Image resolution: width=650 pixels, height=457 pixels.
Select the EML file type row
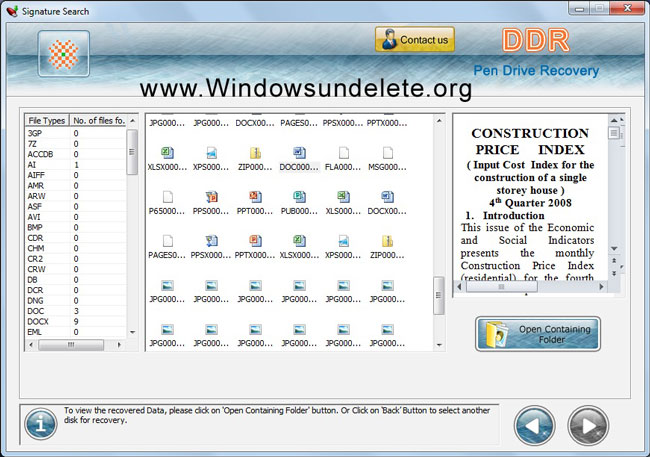tap(75, 332)
